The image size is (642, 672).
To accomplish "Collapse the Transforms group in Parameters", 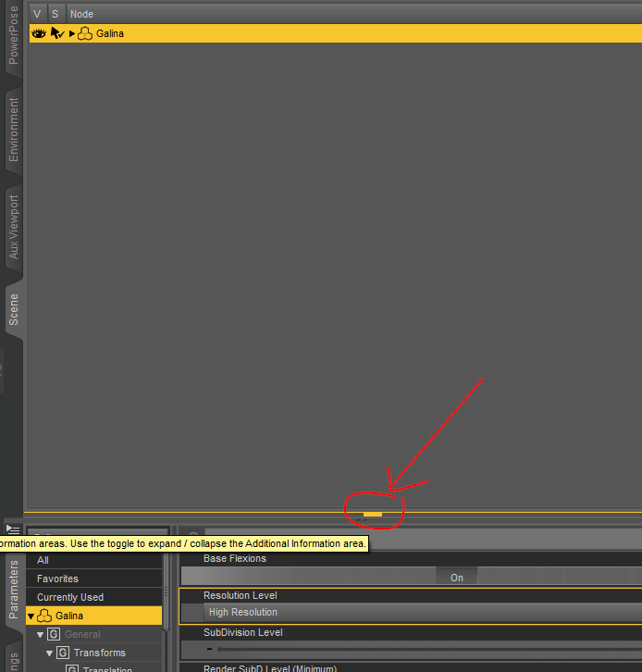I will coord(50,653).
